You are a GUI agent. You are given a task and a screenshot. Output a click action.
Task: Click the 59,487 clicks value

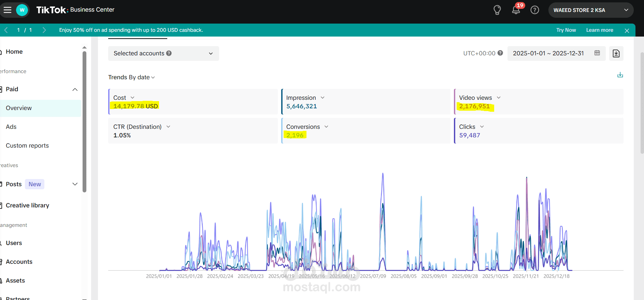(x=470, y=135)
